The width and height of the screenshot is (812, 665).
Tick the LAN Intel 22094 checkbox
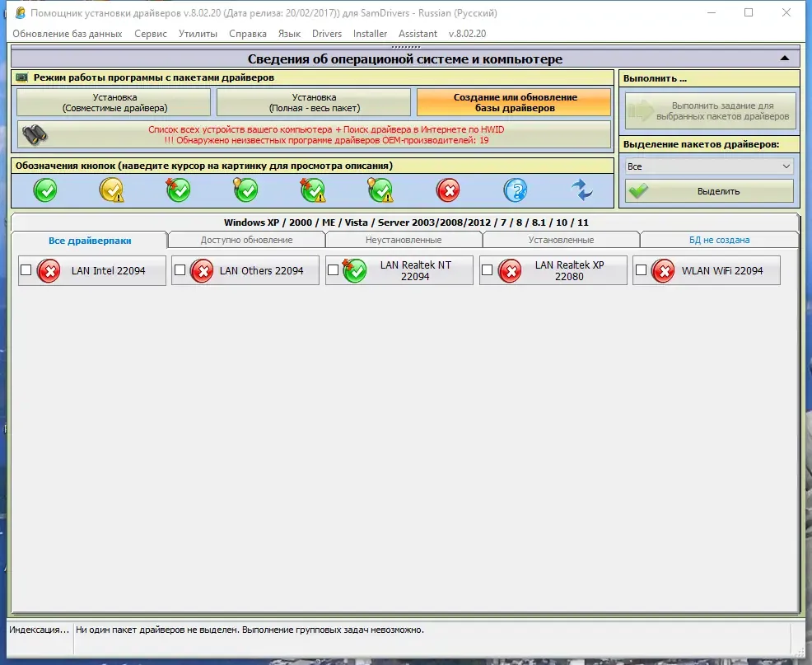coord(26,270)
